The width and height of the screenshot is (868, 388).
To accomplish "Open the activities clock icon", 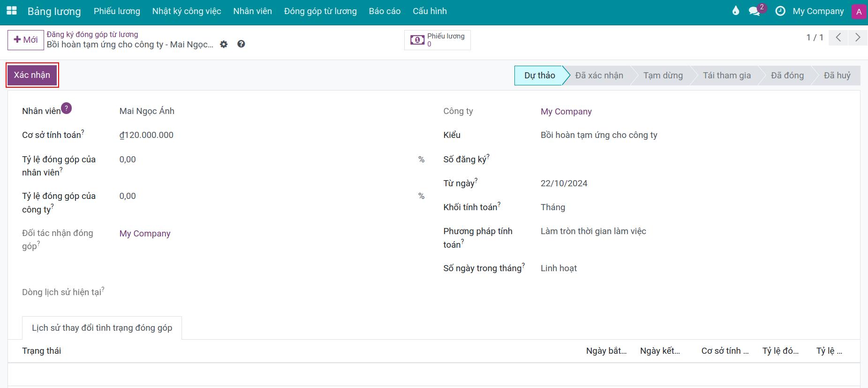I will (x=780, y=11).
